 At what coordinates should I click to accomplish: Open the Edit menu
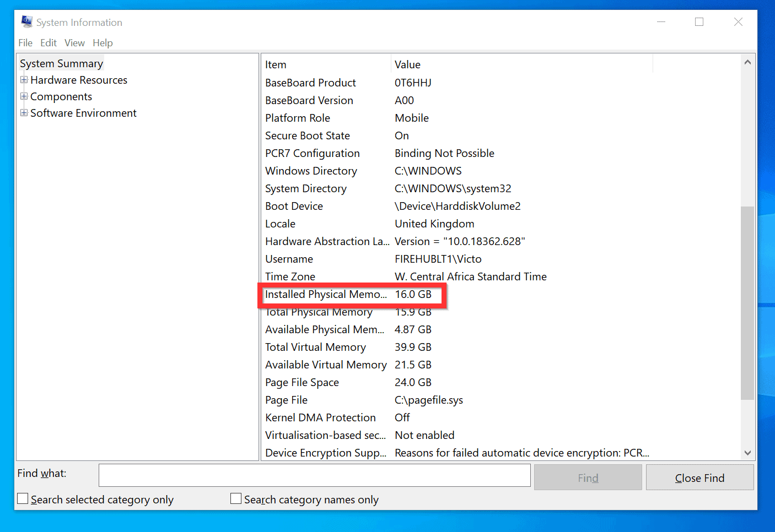pos(48,42)
